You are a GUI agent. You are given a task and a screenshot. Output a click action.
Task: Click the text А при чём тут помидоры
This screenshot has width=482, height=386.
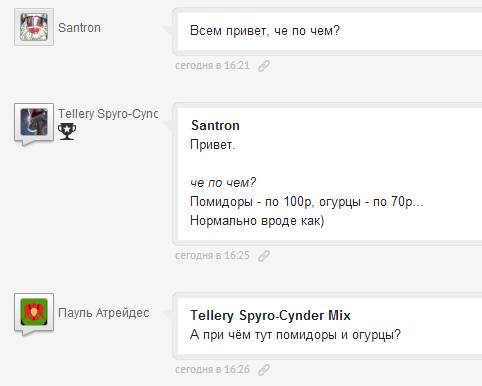(x=295, y=335)
